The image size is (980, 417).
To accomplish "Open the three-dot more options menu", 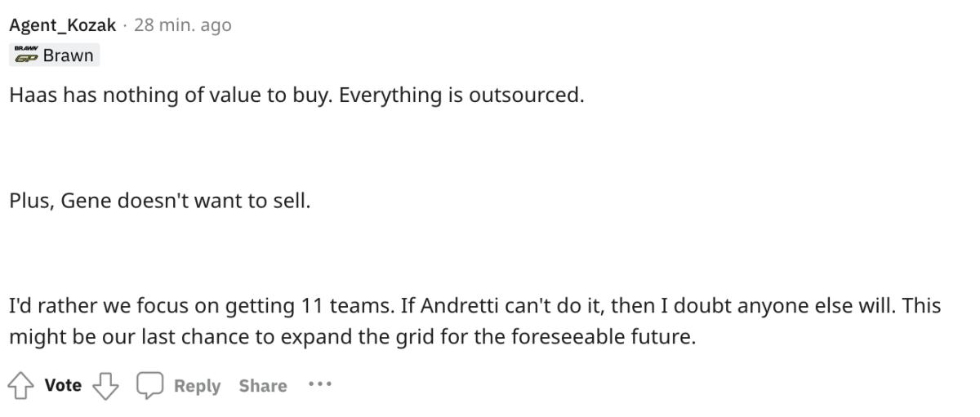I will 320,384.
